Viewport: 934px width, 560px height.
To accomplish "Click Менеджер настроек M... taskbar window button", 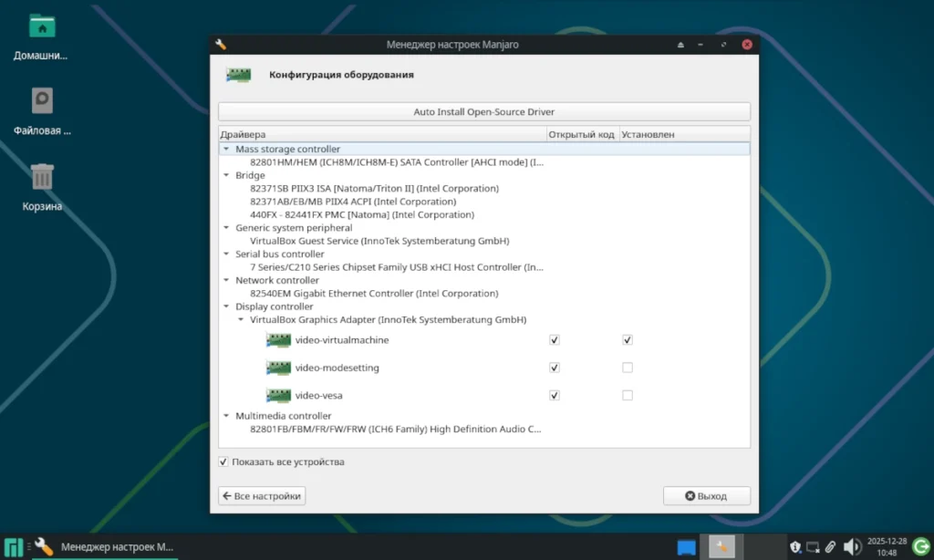I will pyautogui.click(x=105, y=547).
